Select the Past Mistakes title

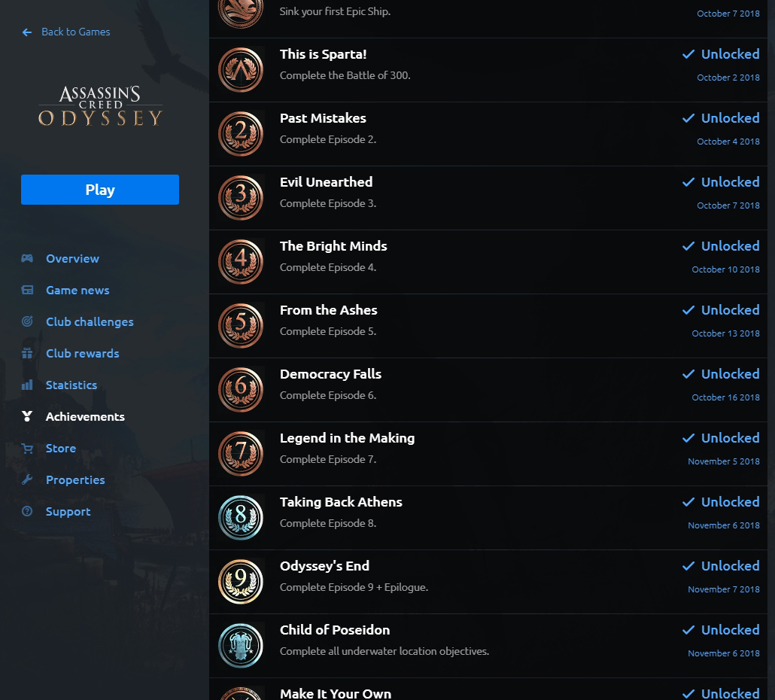[323, 118]
